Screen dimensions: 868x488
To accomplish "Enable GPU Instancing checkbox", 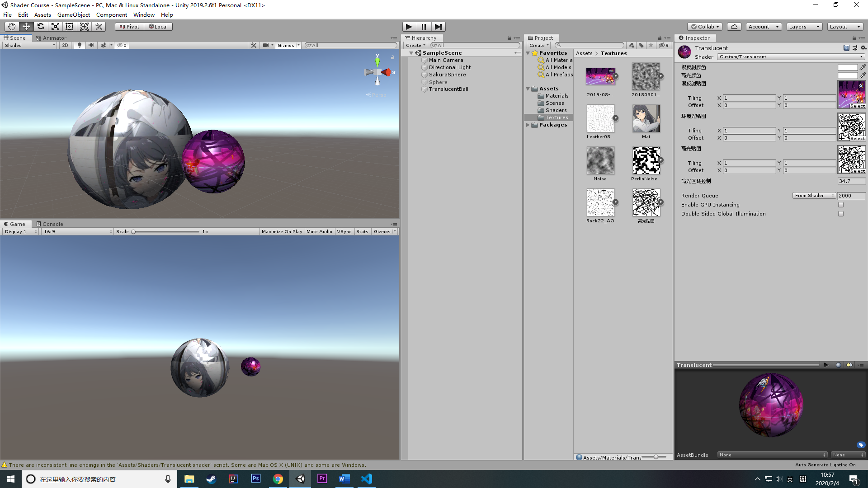I will click(841, 205).
